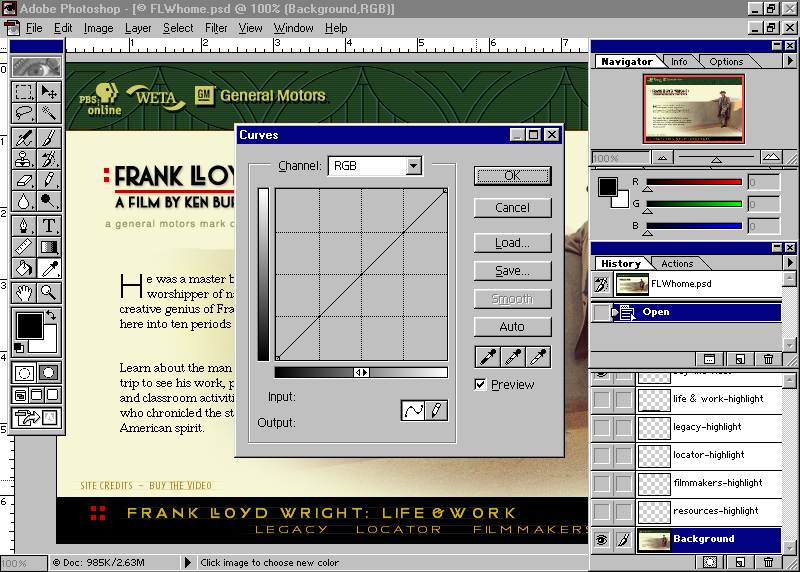The height and width of the screenshot is (572, 800).
Task: Confirm Curves with the OK button
Action: click(x=512, y=176)
